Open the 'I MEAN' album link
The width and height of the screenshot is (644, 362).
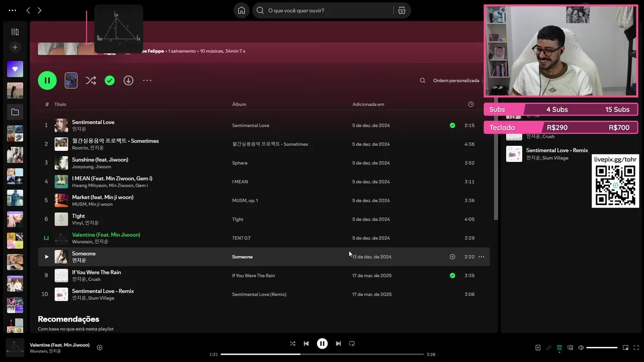tap(240, 182)
